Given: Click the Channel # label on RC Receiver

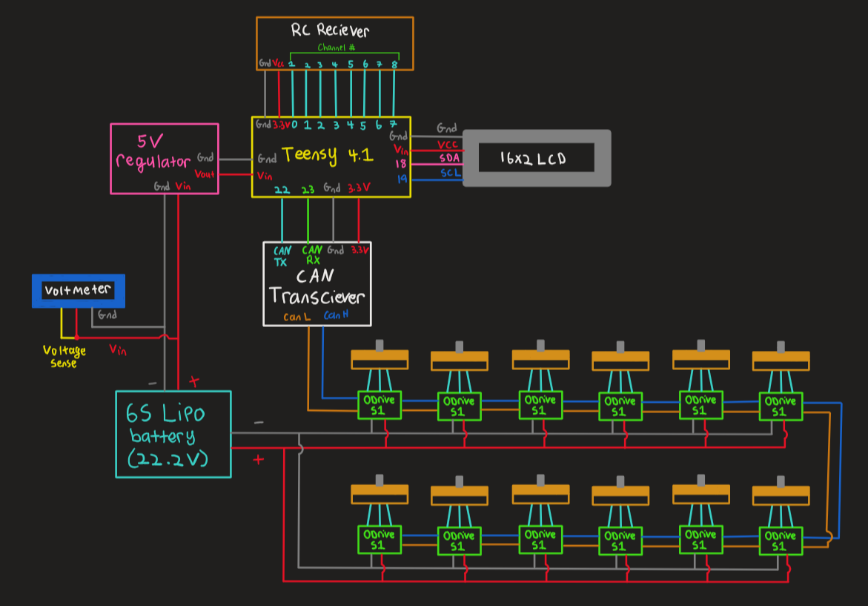Looking at the screenshot, I should pyautogui.click(x=336, y=46).
